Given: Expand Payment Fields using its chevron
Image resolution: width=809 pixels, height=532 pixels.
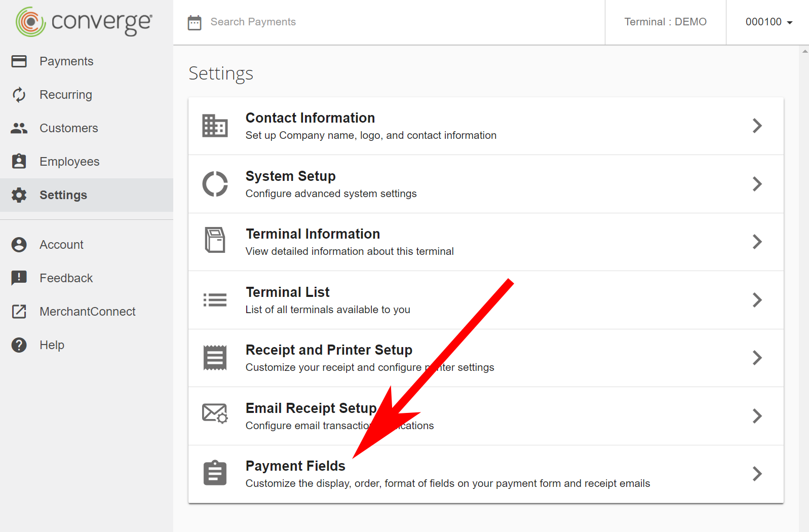Looking at the screenshot, I should pyautogui.click(x=757, y=474).
